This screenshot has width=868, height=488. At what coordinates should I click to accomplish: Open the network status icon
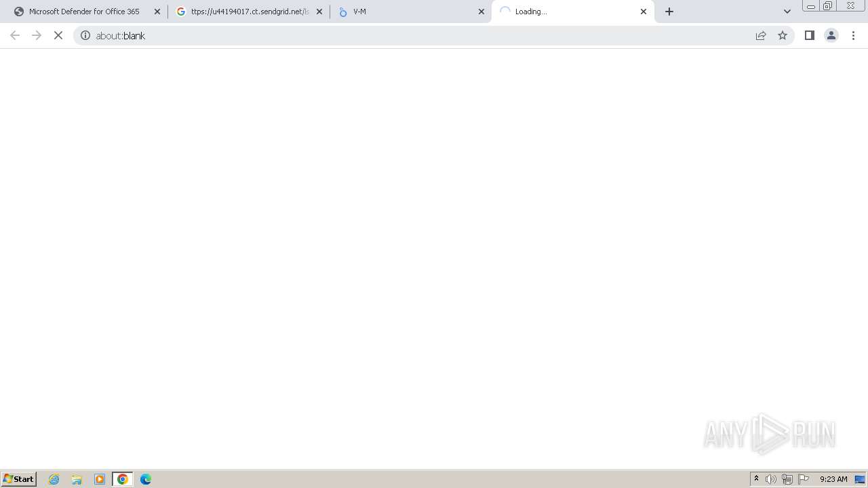point(787,479)
